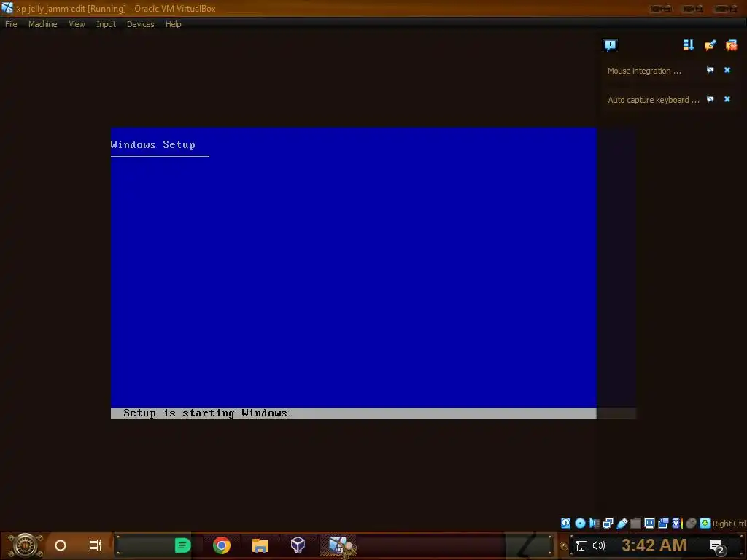
Task: Dismiss the Auto capture keyboard notification
Action: (727, 99)
